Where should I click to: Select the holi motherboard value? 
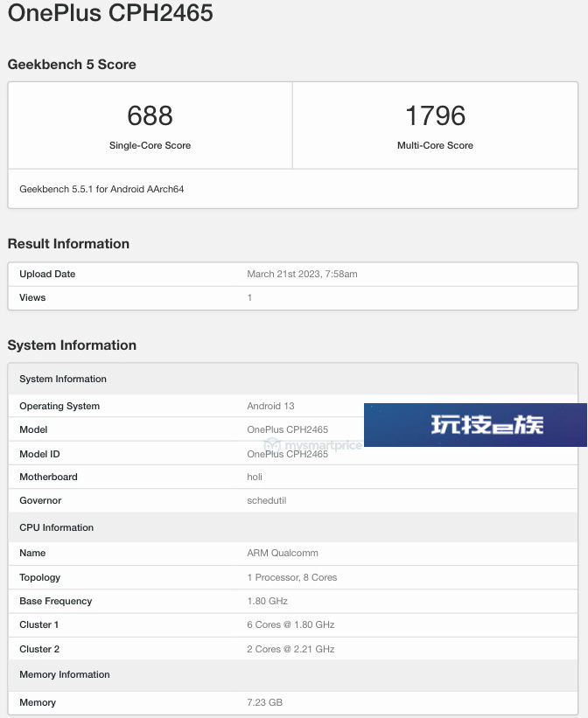click(x=255, y=478)
